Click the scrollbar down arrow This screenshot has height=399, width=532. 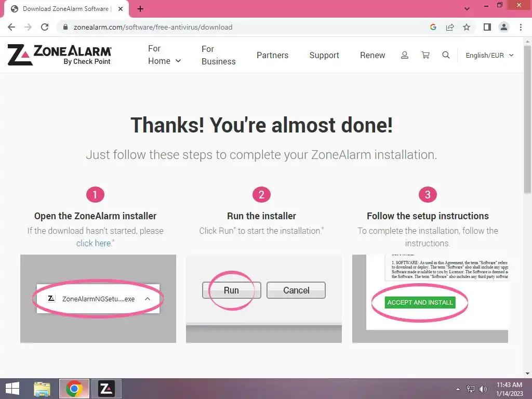527,374
